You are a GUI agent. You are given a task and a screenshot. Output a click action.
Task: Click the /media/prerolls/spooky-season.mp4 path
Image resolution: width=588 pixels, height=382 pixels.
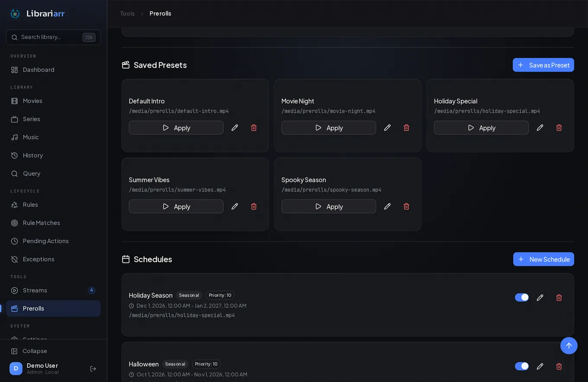pos(331,190)
